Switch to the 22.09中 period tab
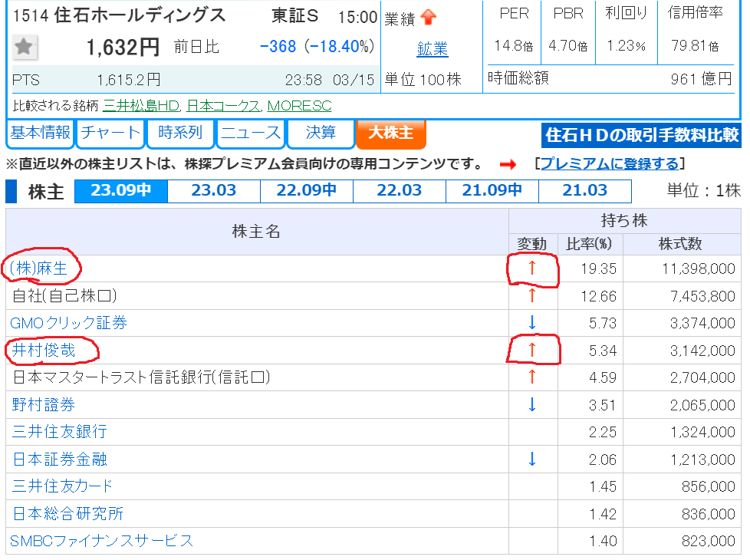The image size is (750, 560). point(306,190)
